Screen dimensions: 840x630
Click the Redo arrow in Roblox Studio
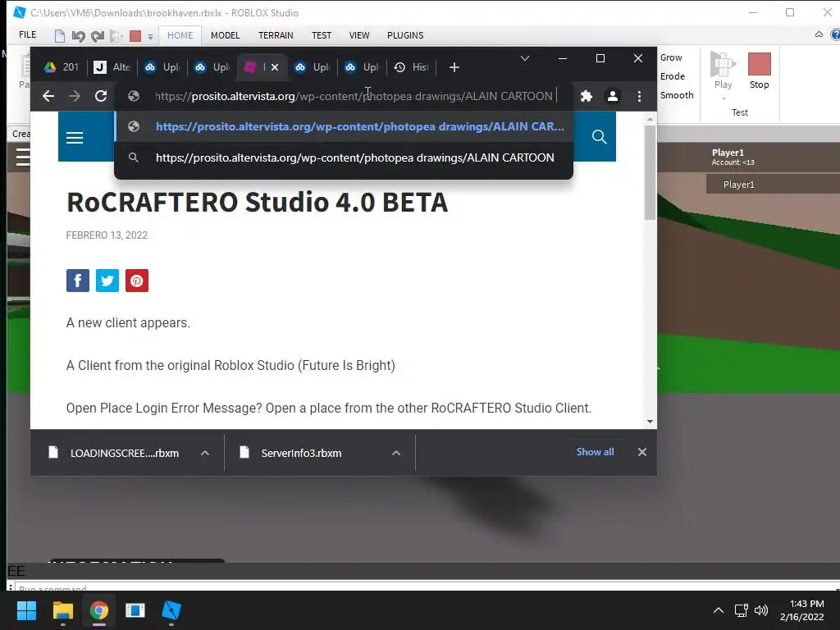pos(97,36)
